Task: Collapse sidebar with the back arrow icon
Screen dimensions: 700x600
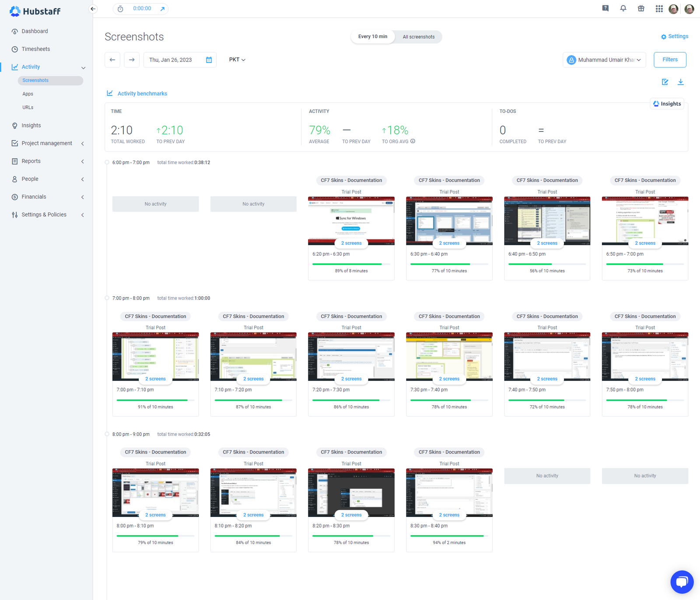Action: click(93, 9)
